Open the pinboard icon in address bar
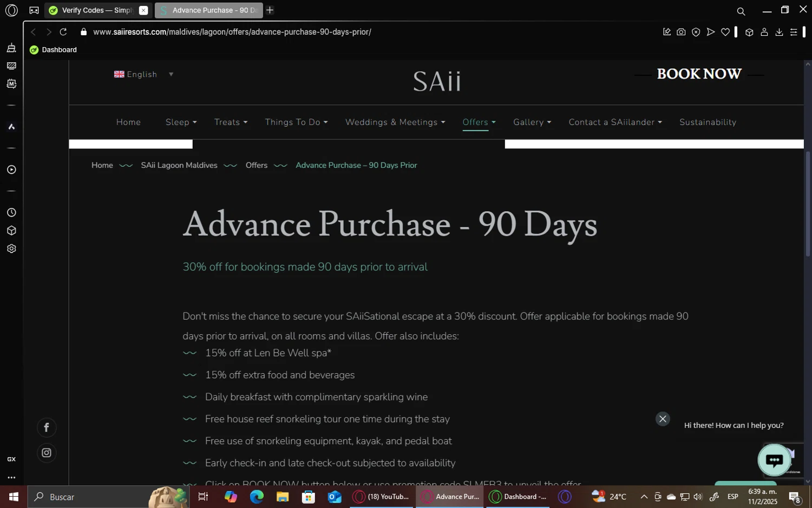The image size is (812, 508). click(x=667, y=32)
